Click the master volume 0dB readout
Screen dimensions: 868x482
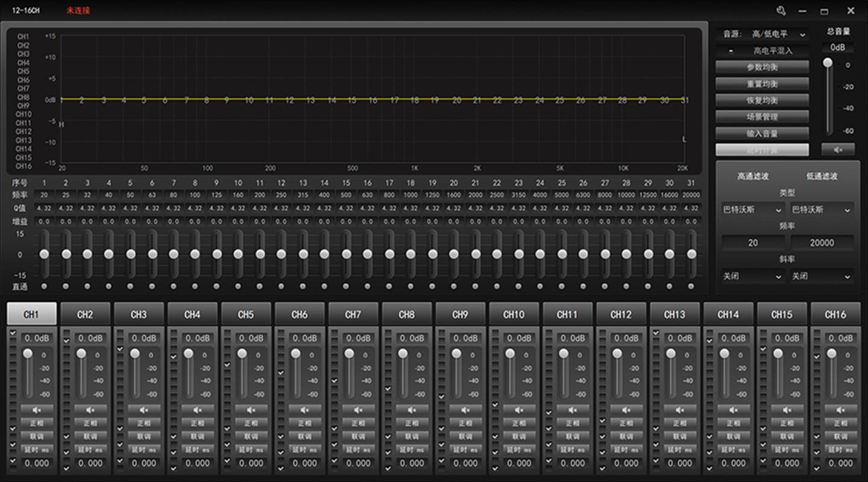(x=837, y=47)
